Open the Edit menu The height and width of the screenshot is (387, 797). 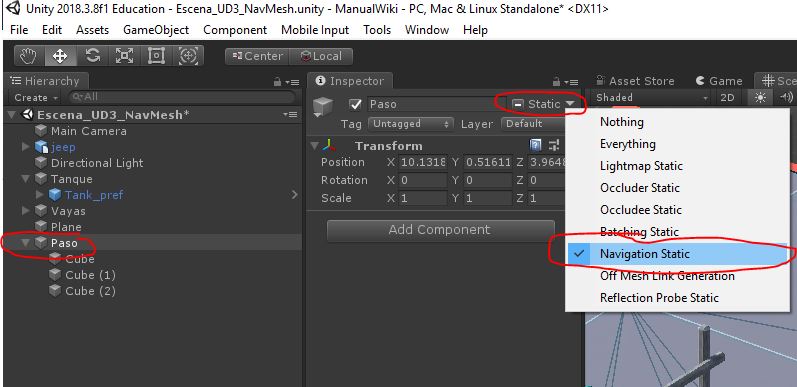pos(52,30)
